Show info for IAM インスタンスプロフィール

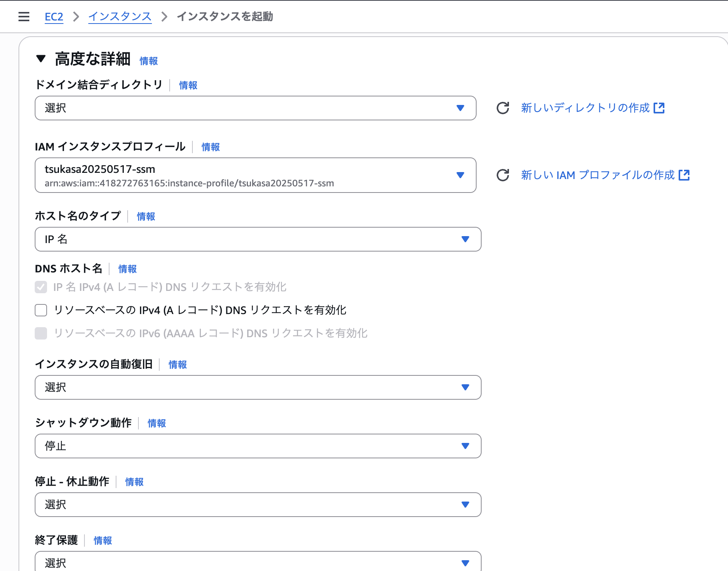(210, 147)
